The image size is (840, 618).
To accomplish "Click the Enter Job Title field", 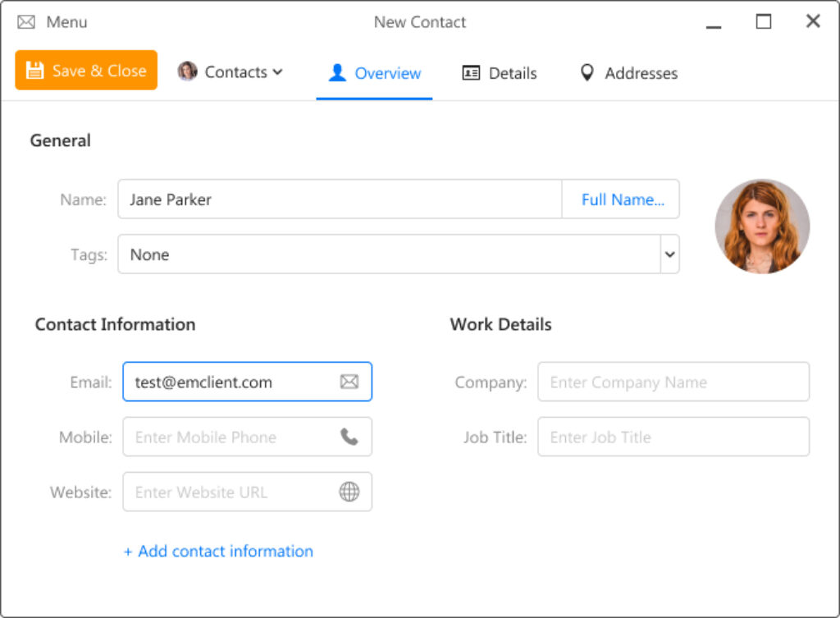I will coord(673,437).
